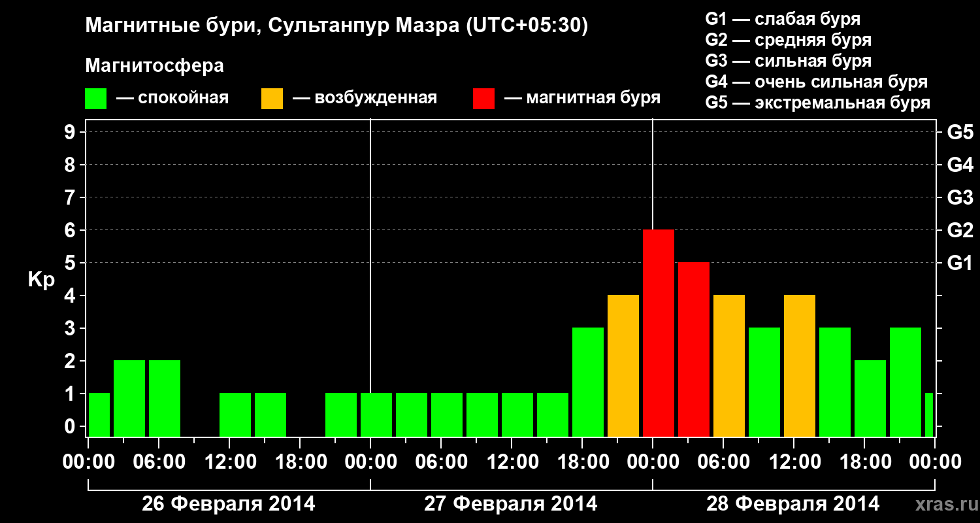Click the G5 tick label on the right axis
Screen dimensions: 980x523
tap(960, 132)
